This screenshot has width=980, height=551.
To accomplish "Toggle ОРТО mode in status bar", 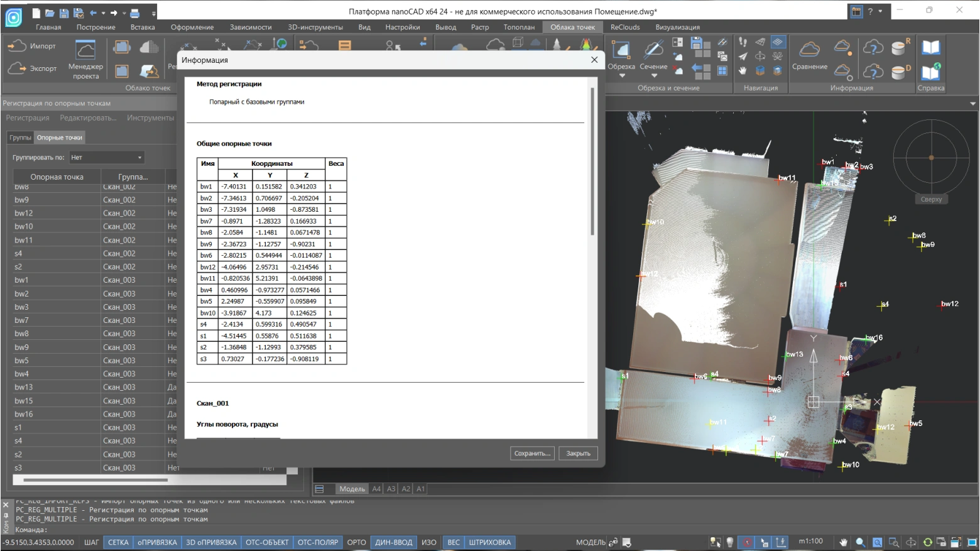I will pos(356,542).
